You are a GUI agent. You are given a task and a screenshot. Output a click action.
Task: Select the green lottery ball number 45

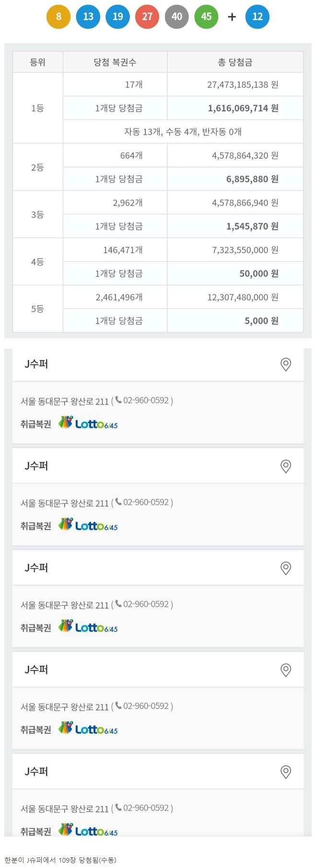click(207, 17)
